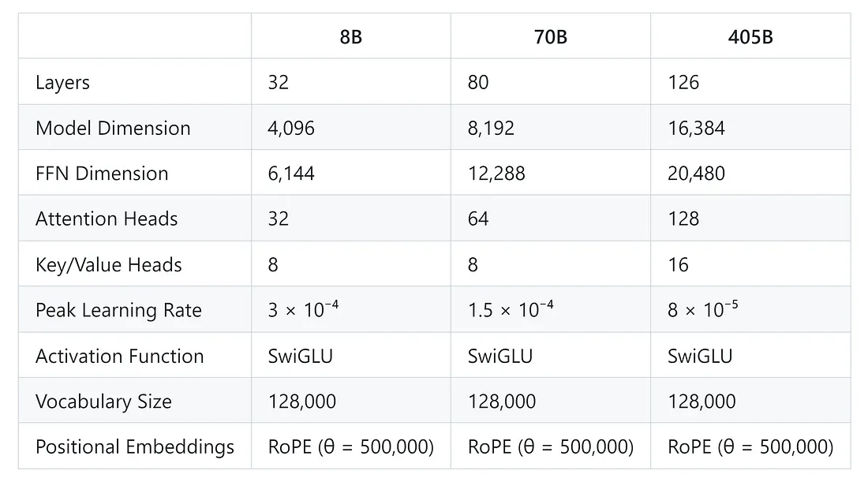Select the Activation Function row label
This screenshot has height=482, width=868.
[x=120, y=356]
